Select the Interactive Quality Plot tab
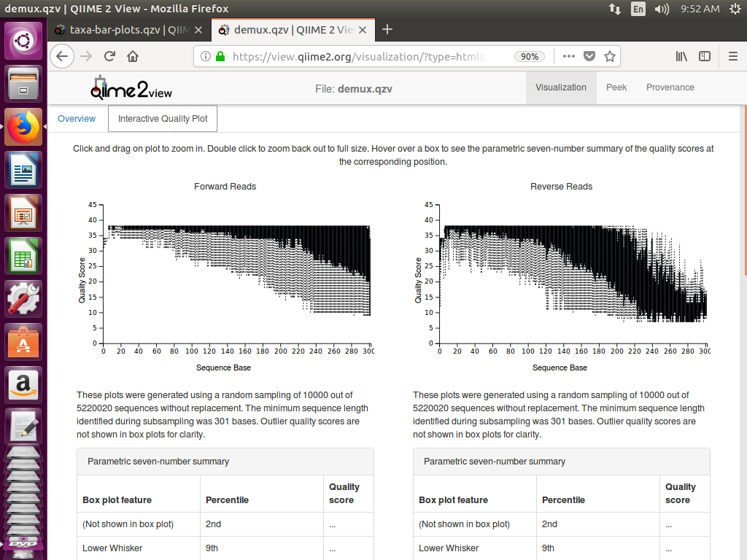This screenshot has height=560, width=747. click(x=163, y=119)
